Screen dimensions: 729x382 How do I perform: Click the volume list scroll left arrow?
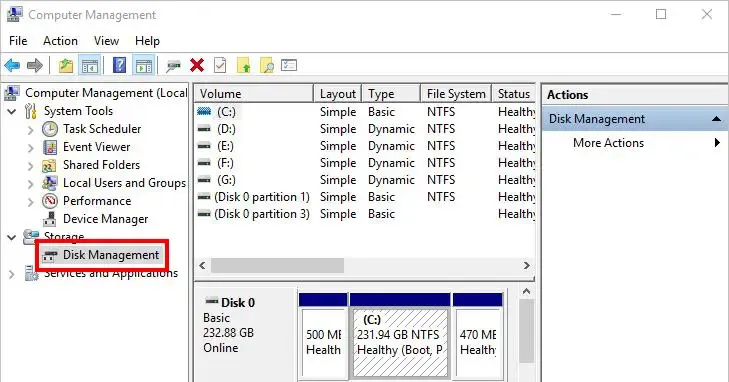pyautogui.click(x=202, y=265)
